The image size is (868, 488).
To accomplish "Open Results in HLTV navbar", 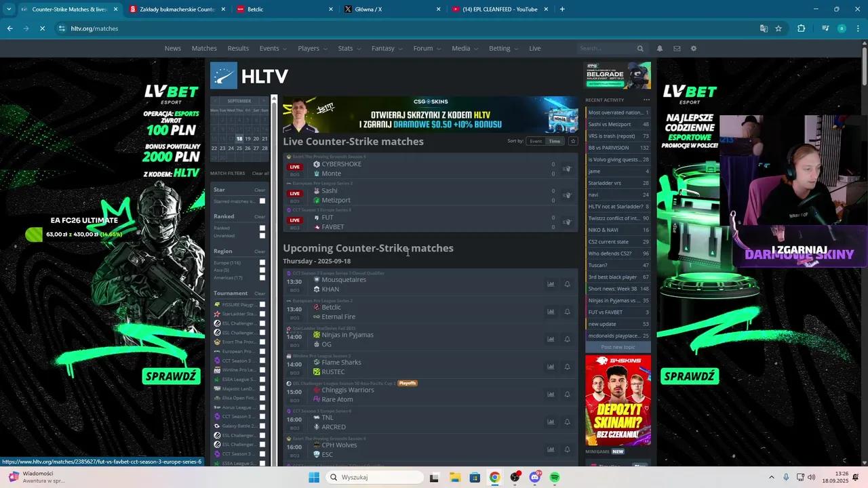I will 238,49.
